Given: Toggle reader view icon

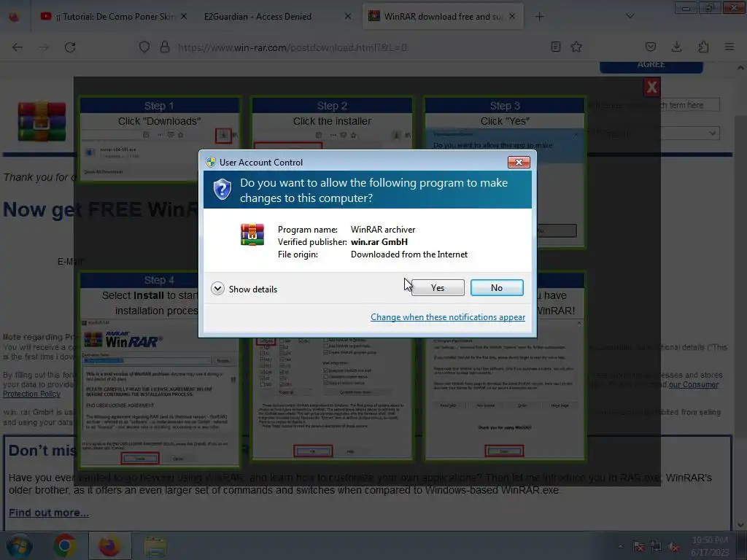Looking at the screenshot, I should pyautogui.click(x=555, y=47).
